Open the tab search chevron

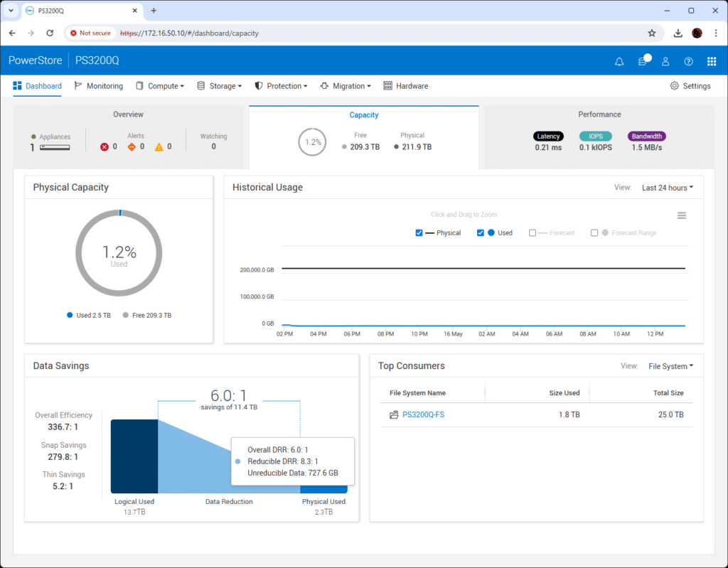[x=11, y=10]
